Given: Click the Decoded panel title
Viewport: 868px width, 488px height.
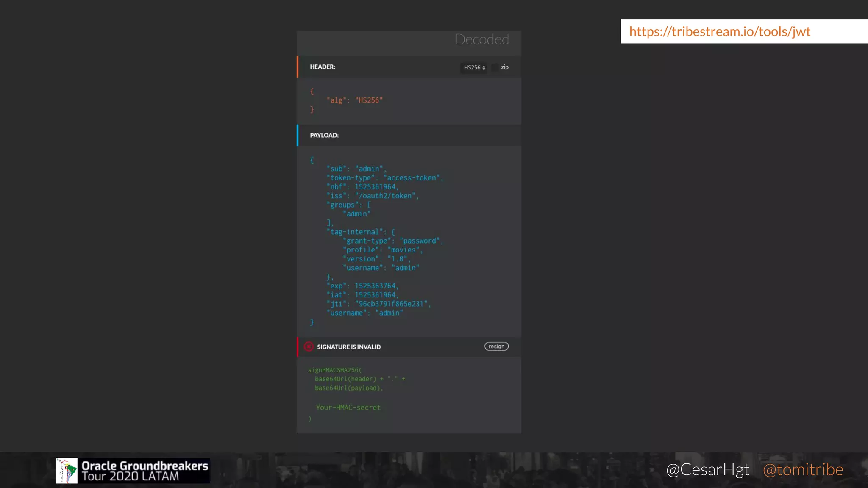Looking at the screenshot, I should click(481, 39).
